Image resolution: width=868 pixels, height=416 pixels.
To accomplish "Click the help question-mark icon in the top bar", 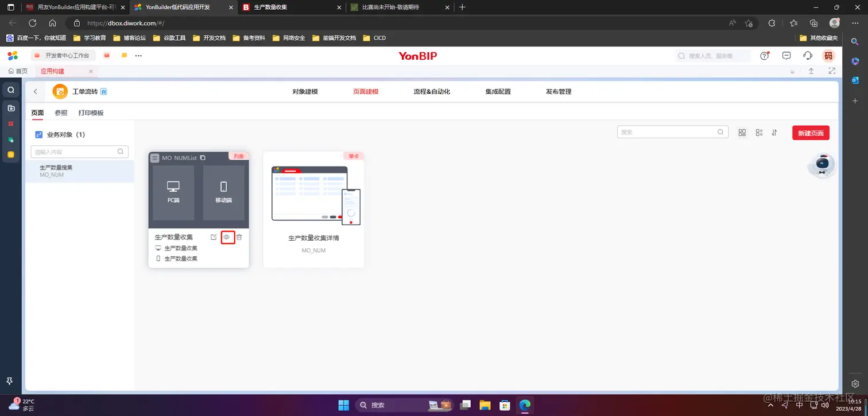I will tap(765, 55).
